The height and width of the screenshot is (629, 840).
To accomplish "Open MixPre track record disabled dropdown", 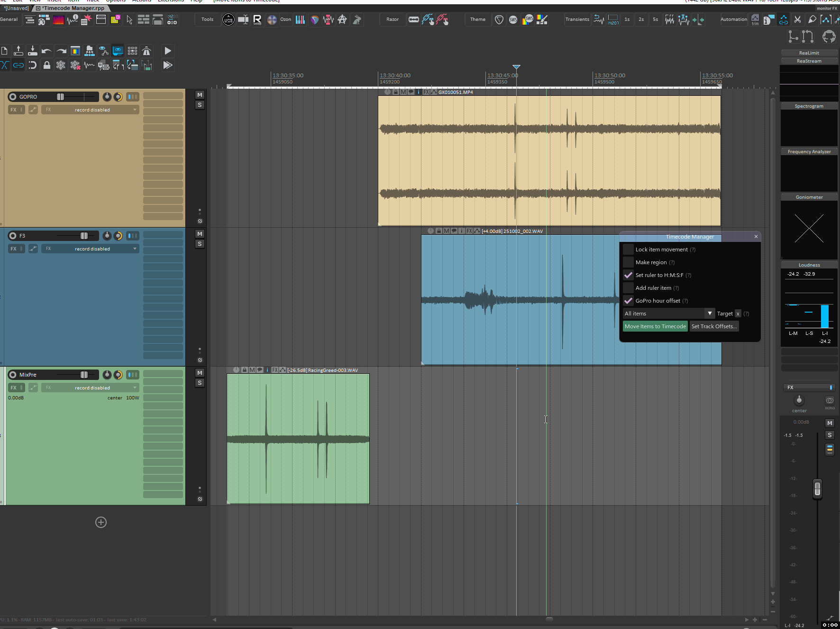I will tap(90, 388).
